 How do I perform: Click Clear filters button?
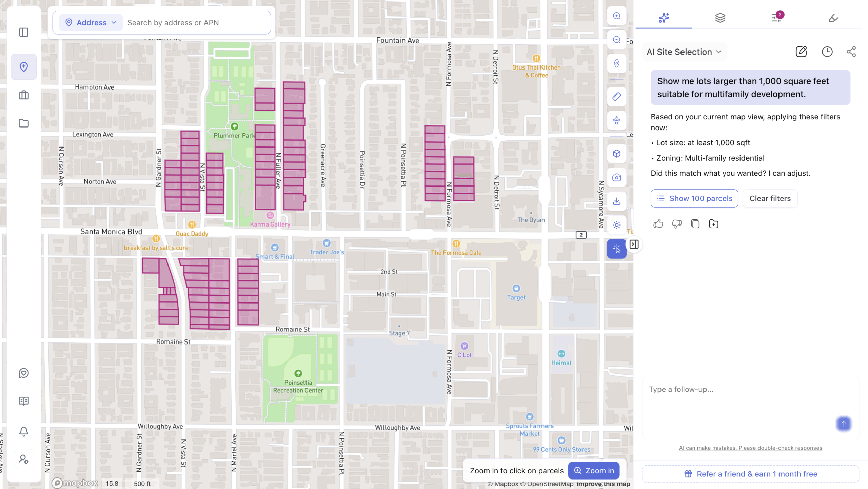click(770, 198)
